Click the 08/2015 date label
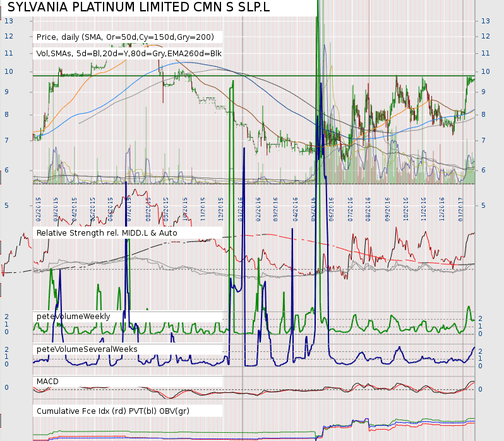504x441 pixels. (148, 209)
